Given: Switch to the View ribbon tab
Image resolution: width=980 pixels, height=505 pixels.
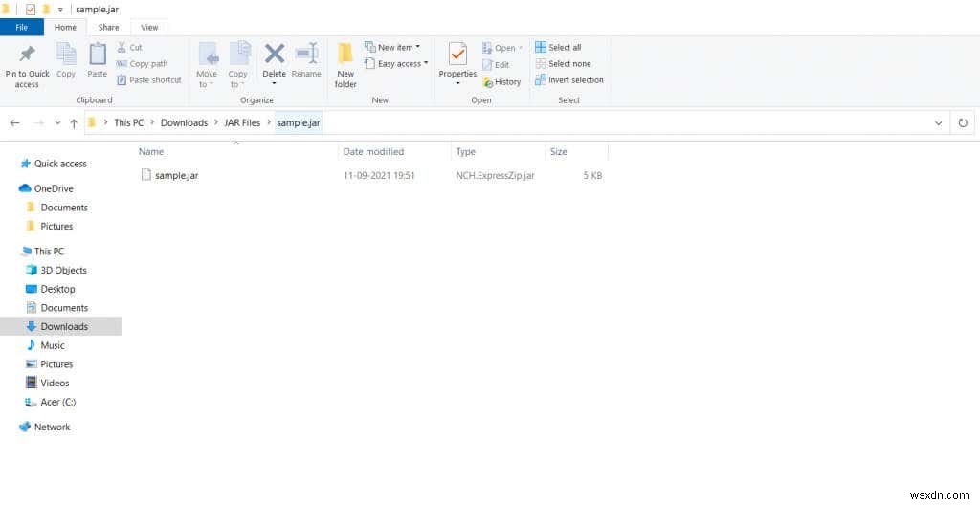Looking at the screenshot, I should pyautogui.click(x=149, y=28).
